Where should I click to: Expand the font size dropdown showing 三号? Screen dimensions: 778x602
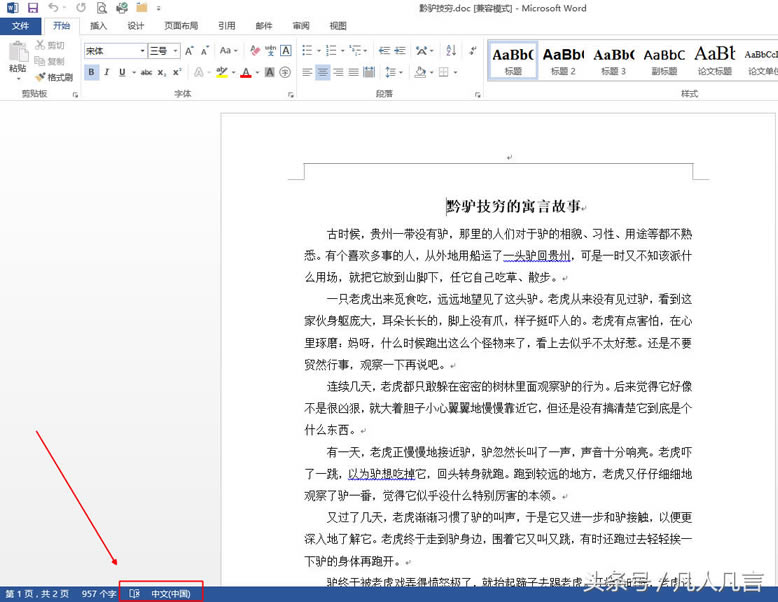point(164,50)
